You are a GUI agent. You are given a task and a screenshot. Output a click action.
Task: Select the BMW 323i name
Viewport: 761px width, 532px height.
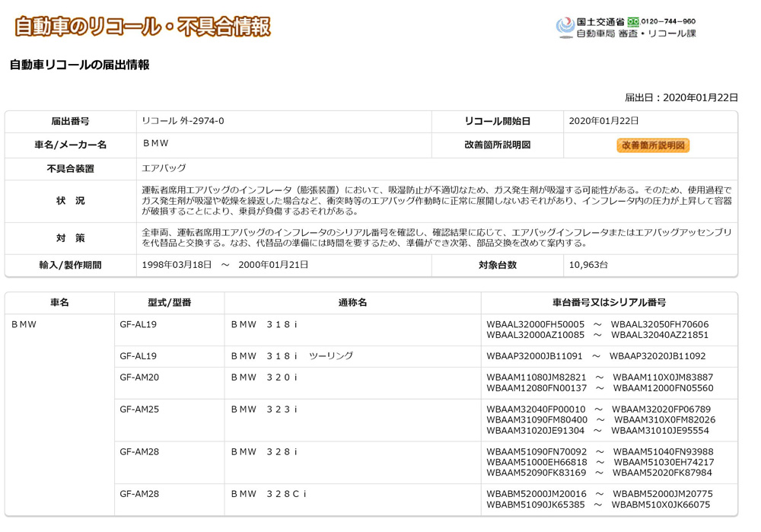click(264, 409)
